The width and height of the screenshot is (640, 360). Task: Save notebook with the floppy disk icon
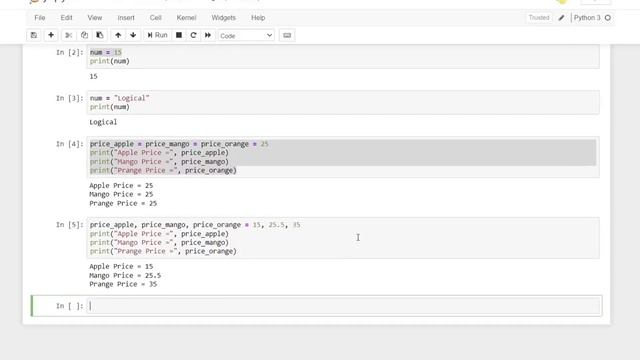click(x=34, y=35)
